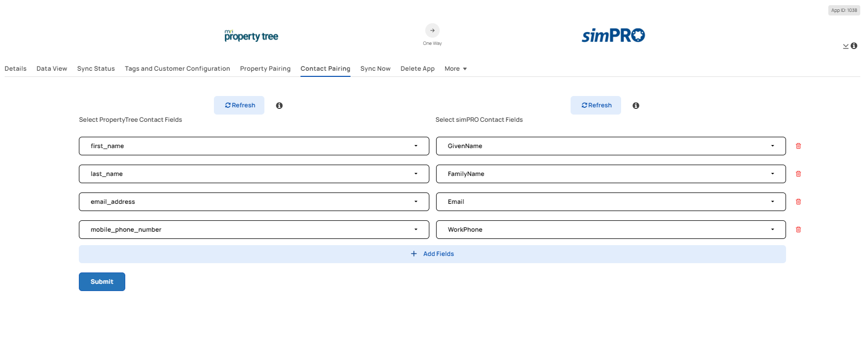The width and height of the screenshot is (868, 338).
Task: Click the One Way label
Action: pos(432,43)
